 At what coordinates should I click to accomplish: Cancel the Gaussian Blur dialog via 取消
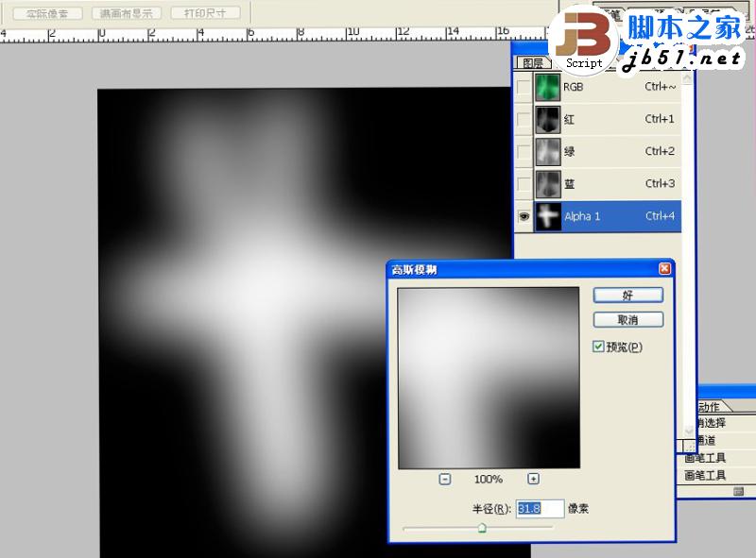(628, 320)
